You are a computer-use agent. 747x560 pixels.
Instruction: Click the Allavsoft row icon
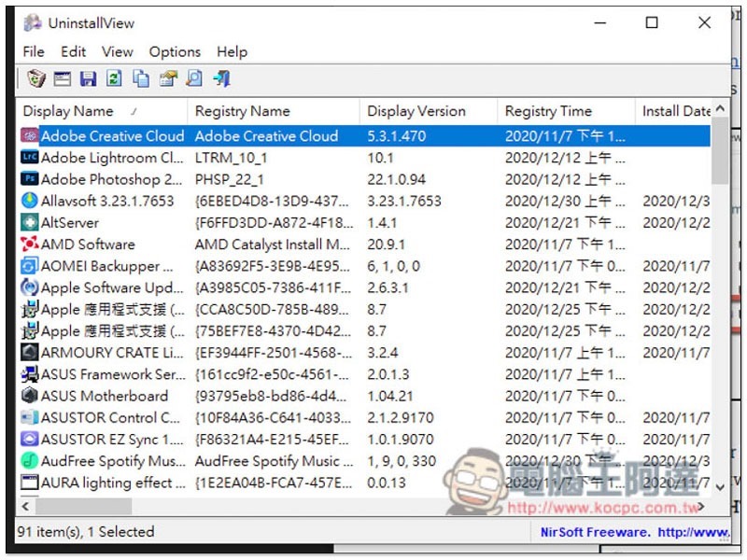click(30, 201)
